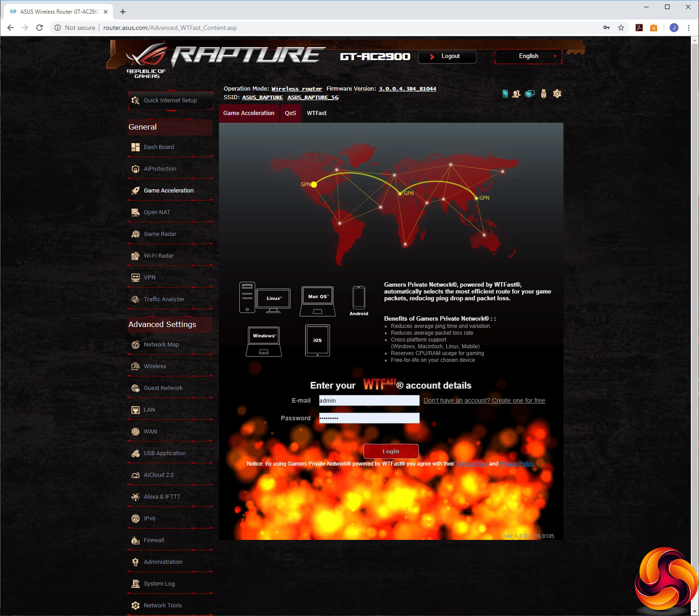Click the guest users status icon
699x616 pixels.
point(516,94)
